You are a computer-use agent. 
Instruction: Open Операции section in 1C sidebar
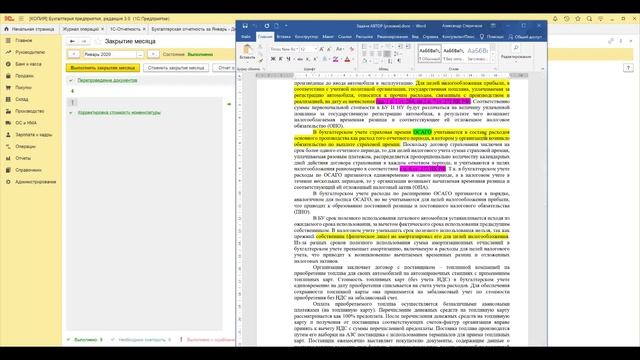tap(25, 147)
